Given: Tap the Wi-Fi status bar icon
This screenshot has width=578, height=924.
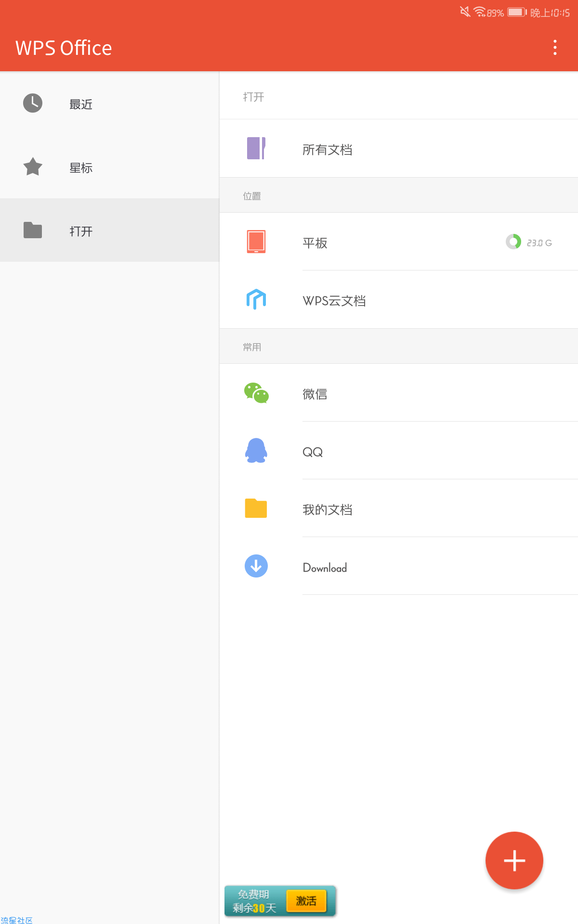Looking at the screenshot, I should pyautogui.click(x=480, y=12).
